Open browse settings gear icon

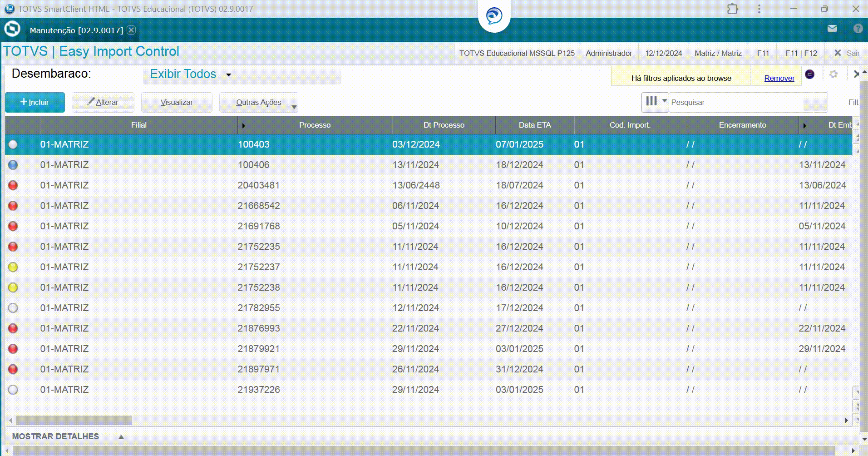pos(833,74)
